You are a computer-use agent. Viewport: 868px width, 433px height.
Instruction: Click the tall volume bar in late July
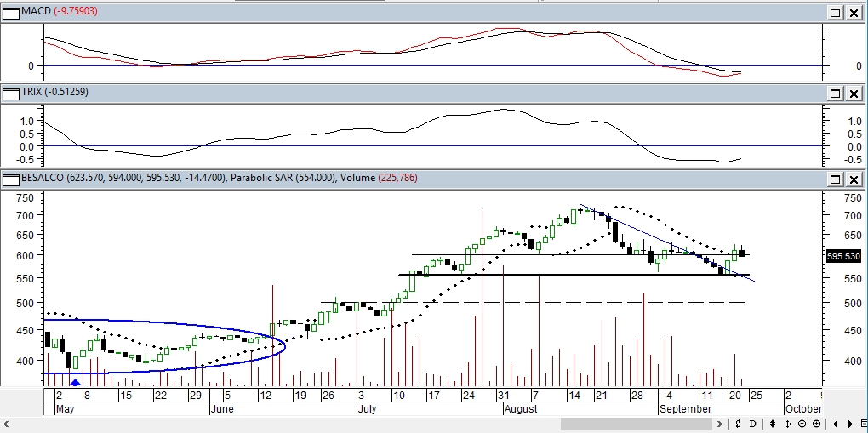click(x=483, y=298)
